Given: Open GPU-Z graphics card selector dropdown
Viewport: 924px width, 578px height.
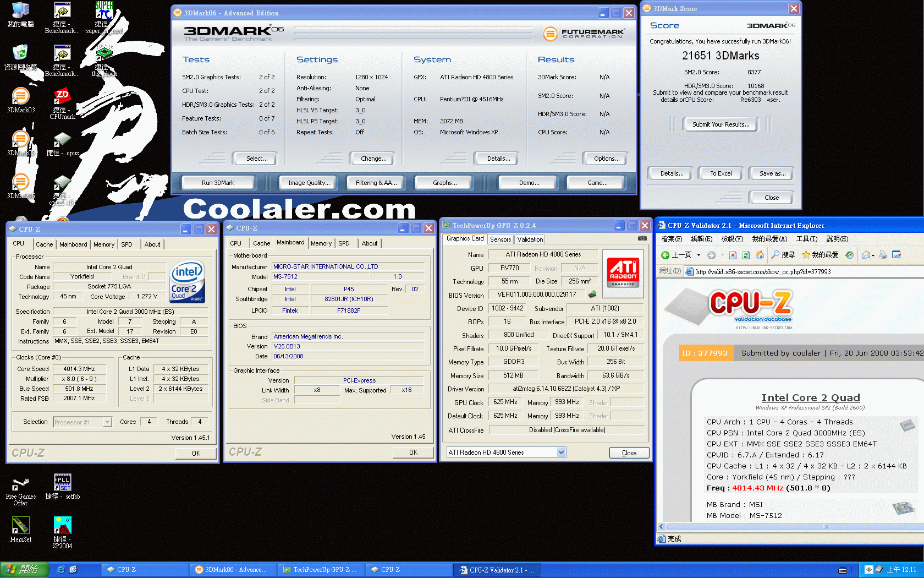Looking at the screenshot, I should point(561,452).
